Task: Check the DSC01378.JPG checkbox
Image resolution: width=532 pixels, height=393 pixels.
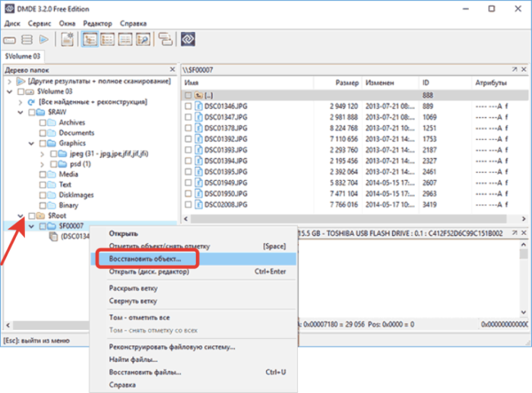Action: click(x=188, y=128)
